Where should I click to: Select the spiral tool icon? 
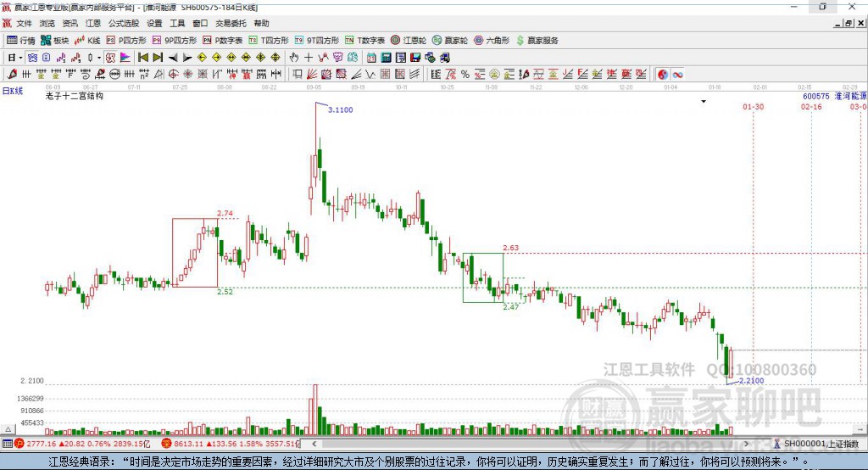click(x=86, y=74)
